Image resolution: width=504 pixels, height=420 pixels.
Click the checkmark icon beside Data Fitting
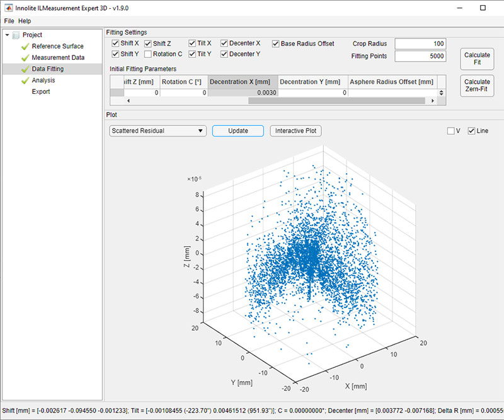pyautogui.click(x=25, y=69)
